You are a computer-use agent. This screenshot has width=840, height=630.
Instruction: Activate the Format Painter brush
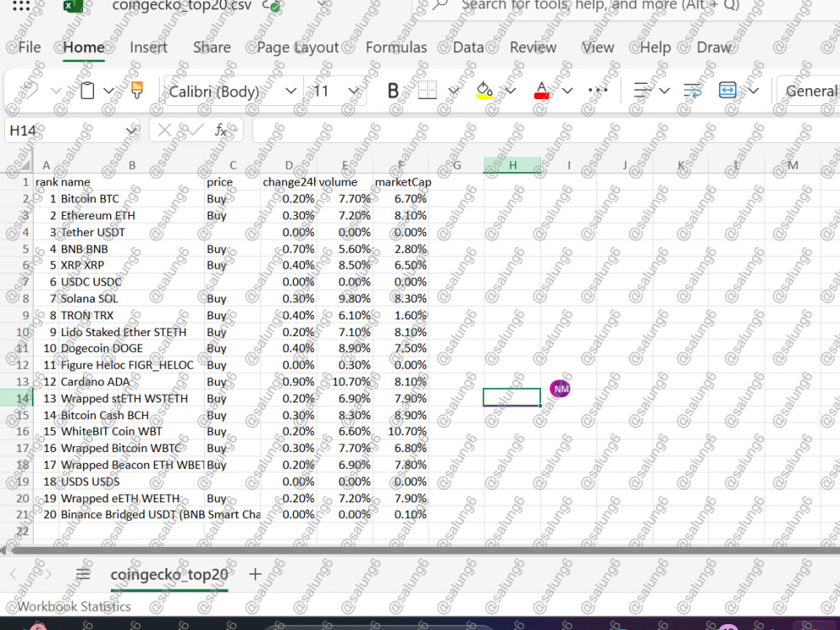tap(137, 91)
